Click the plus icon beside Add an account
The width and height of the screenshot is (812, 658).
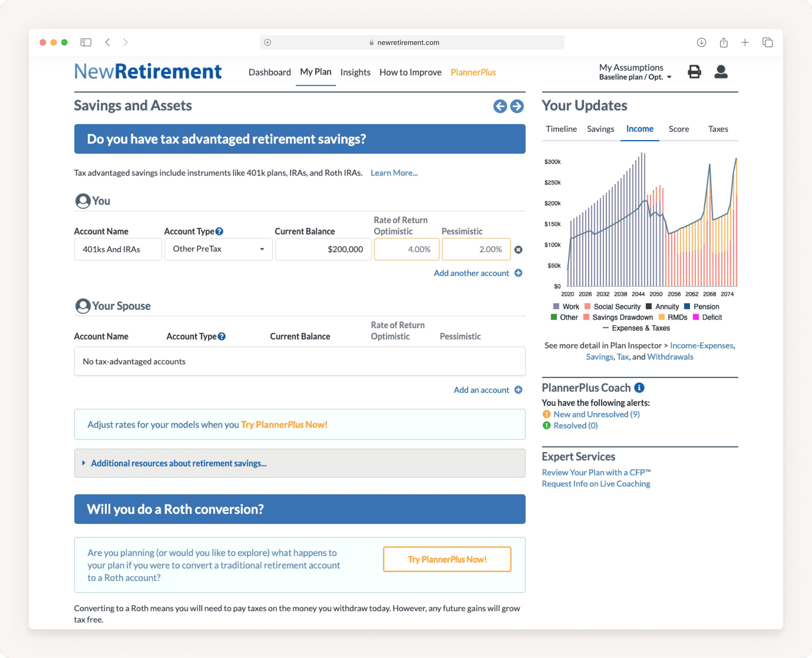[x=518, y=390]
